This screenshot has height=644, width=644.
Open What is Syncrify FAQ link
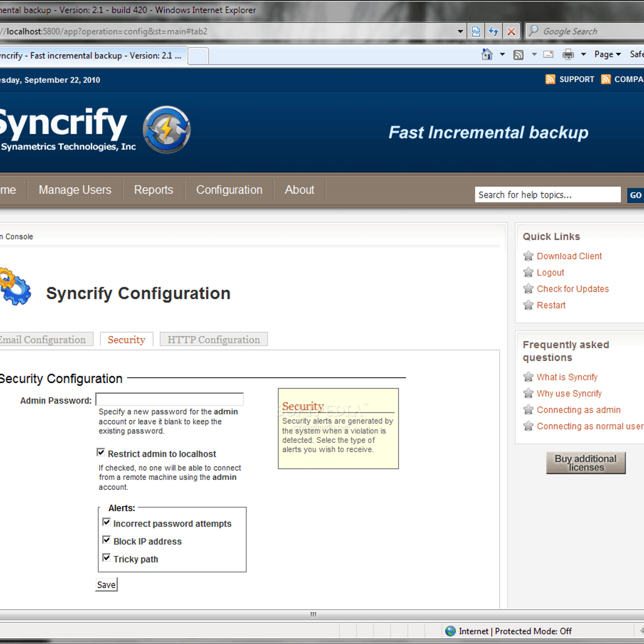point(567,377)
